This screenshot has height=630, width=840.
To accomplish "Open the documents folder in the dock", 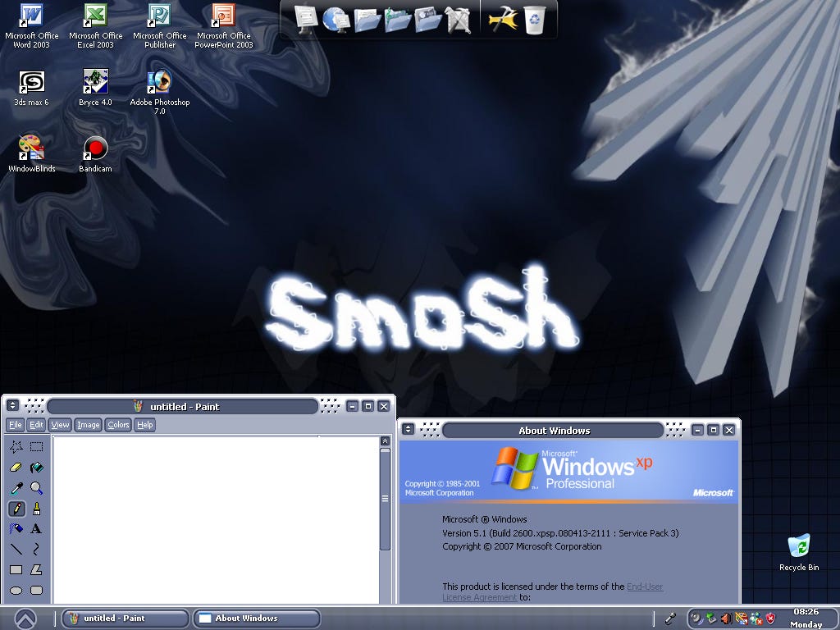I will [x=367, y=20].
